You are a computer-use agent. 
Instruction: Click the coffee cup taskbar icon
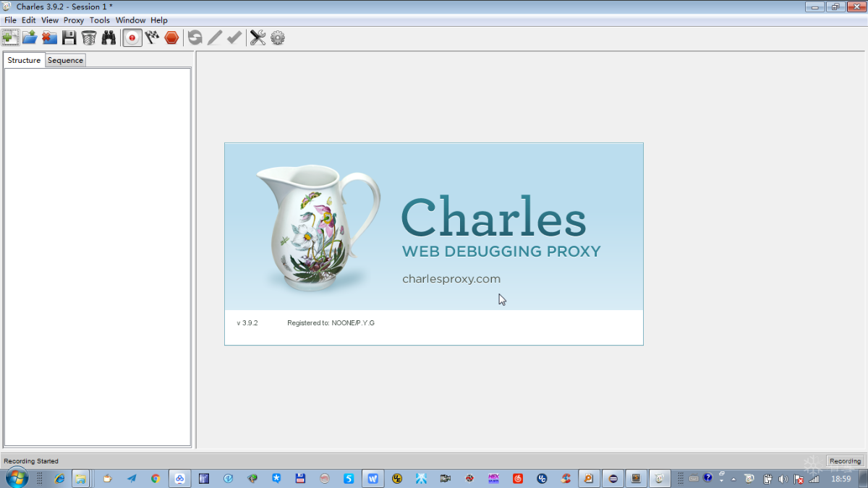click(x=108, y=478)
